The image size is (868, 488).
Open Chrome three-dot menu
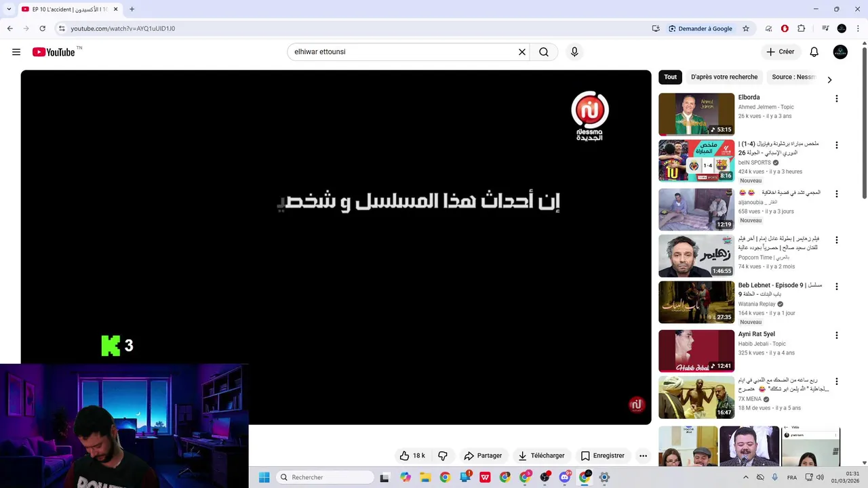(x=858, y=28)
